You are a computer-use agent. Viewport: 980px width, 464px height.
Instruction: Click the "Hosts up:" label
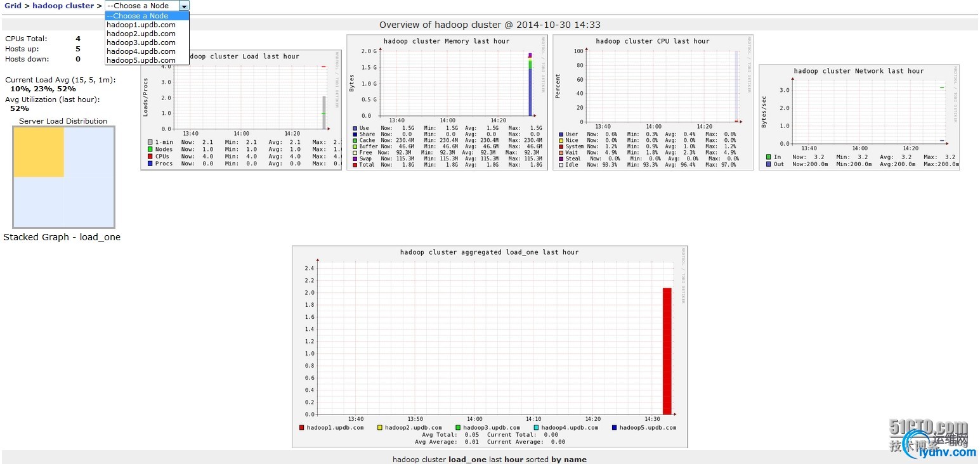pyautogui.click(x=22, y=49)
